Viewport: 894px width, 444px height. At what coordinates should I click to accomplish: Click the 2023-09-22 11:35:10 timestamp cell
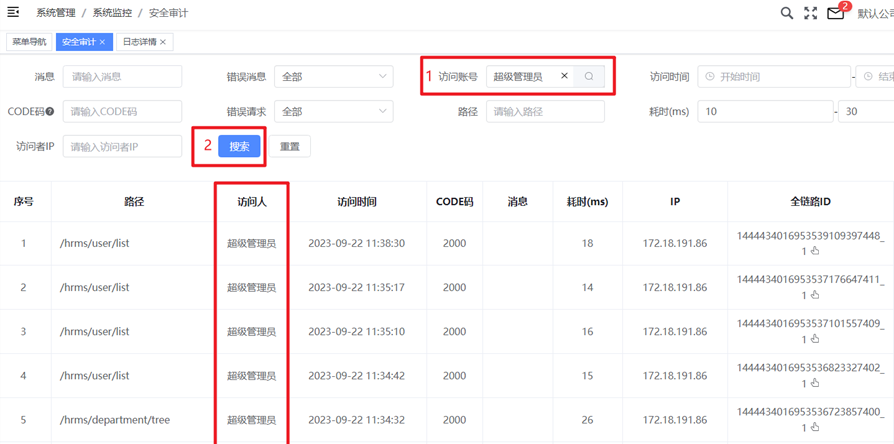[357, 332]
